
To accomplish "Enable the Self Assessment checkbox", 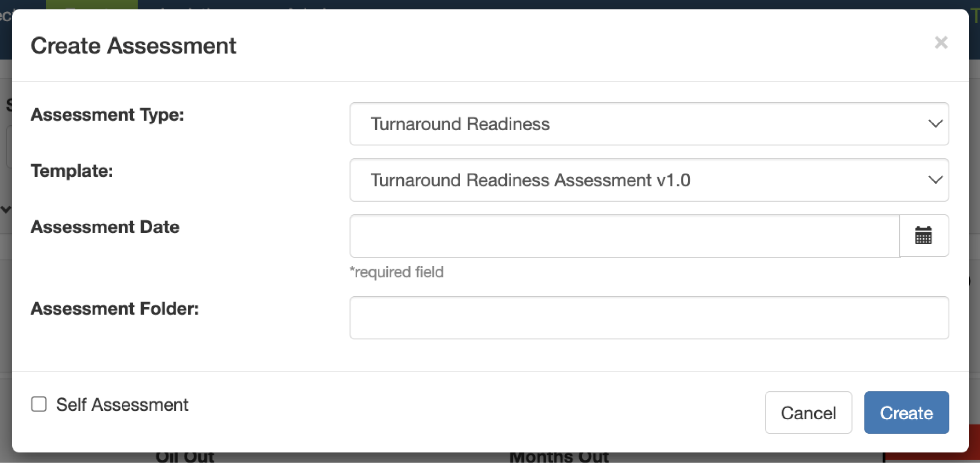I will tap(39, 404).
